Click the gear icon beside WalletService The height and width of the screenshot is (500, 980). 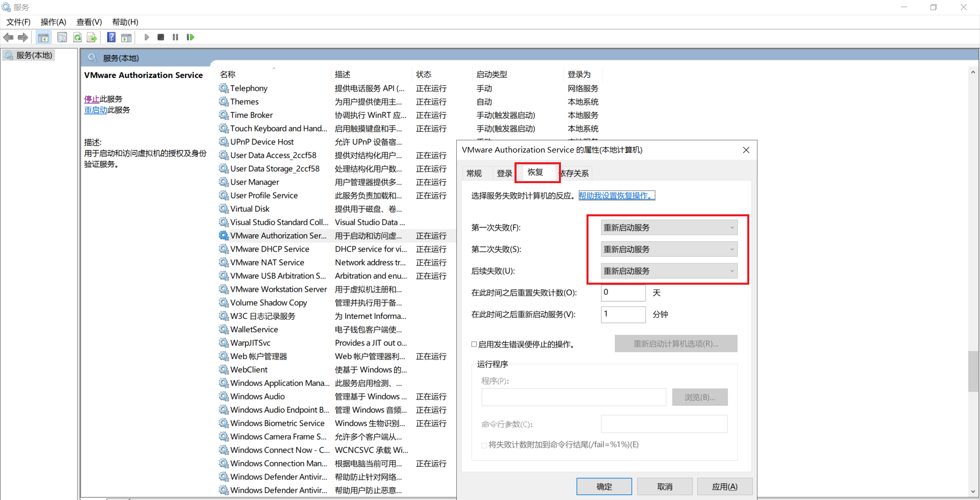click(224, 329)
